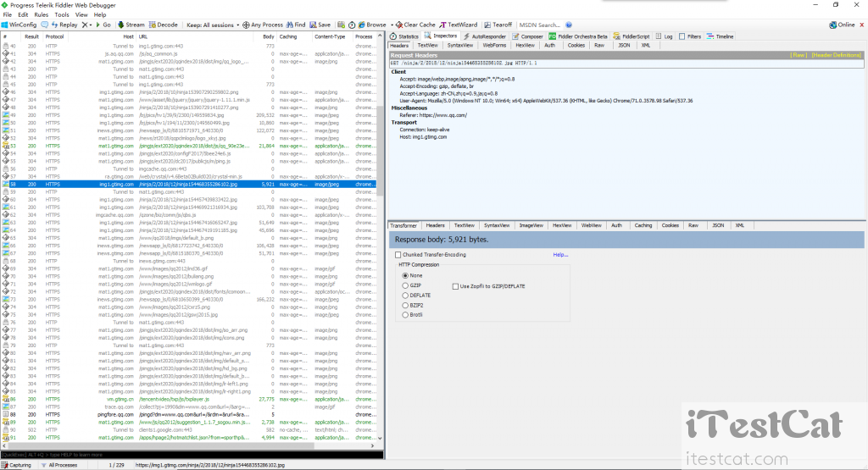Click the timer stopwatch icon
The height and width of the screenshot is (470, 868).
352,25
